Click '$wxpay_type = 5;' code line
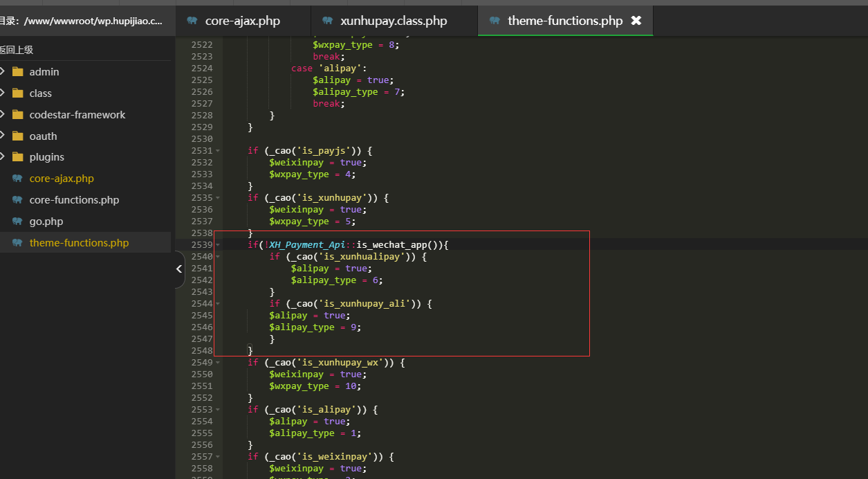 [313, 221]
